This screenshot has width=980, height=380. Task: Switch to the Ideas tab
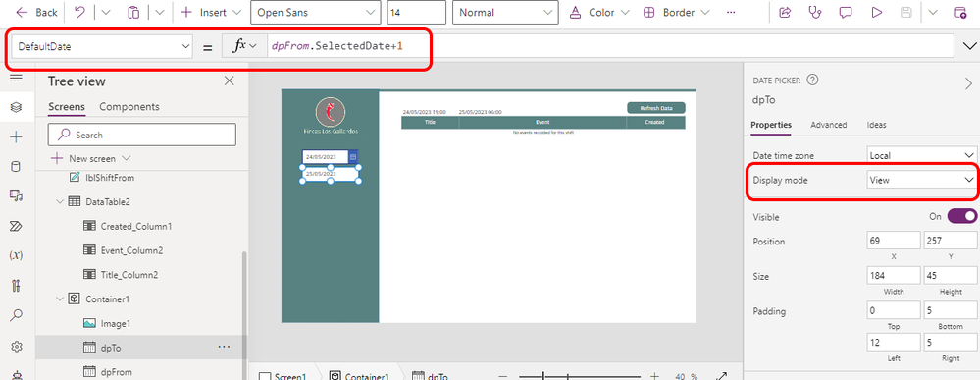point(876,125)
